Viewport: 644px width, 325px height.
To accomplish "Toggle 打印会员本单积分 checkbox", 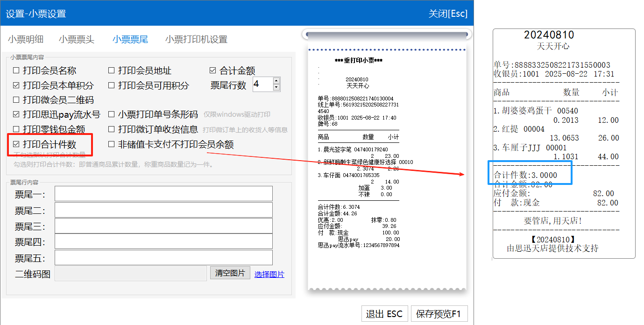I will click(x=16, y=85).
